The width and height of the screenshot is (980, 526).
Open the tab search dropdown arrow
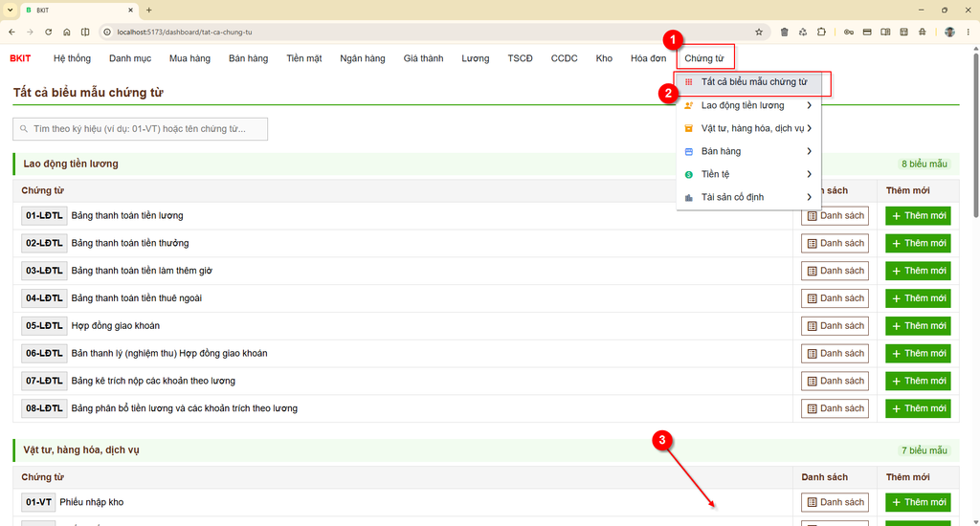click(10, 10)
